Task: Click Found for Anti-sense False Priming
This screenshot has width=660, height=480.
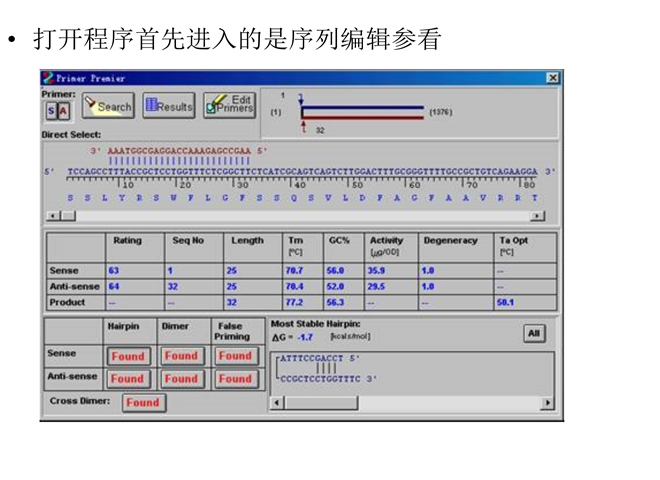Action: [235, 379]
